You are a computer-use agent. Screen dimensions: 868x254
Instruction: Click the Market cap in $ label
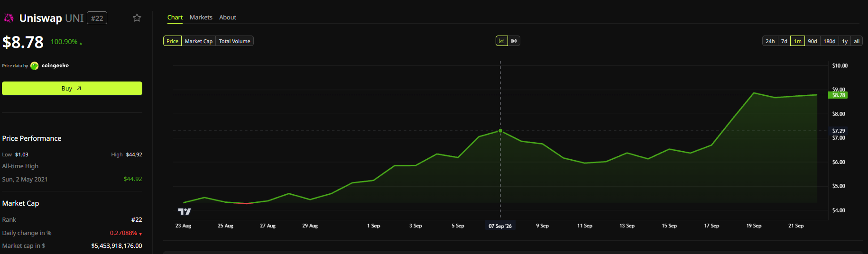pyautogui.click(x=24, y=246)
